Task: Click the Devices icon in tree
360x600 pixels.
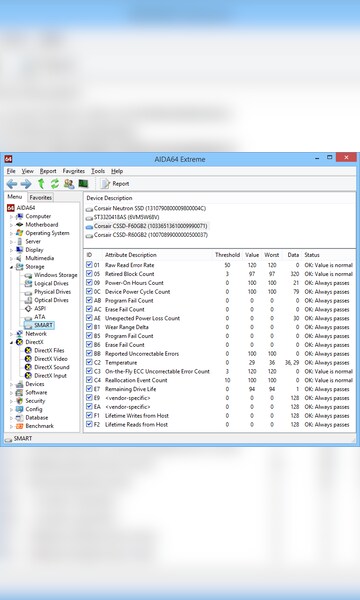Action: click(19, 384)
